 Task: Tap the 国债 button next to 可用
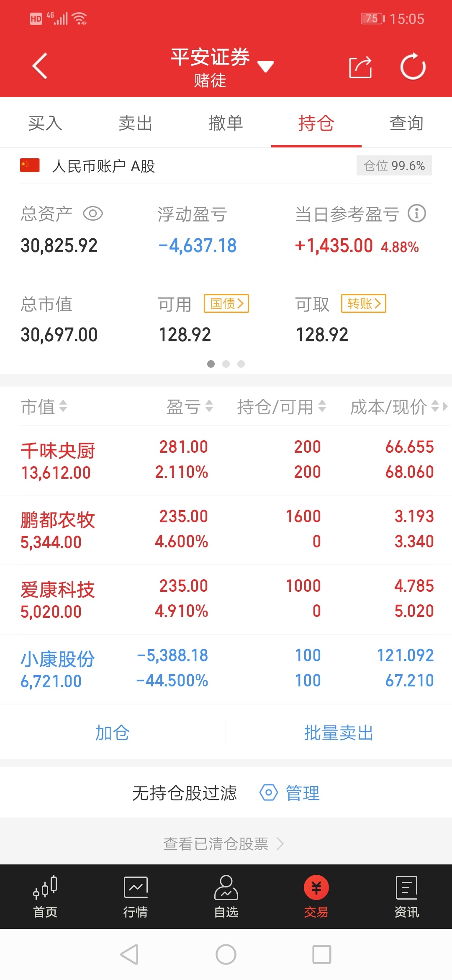226,304
